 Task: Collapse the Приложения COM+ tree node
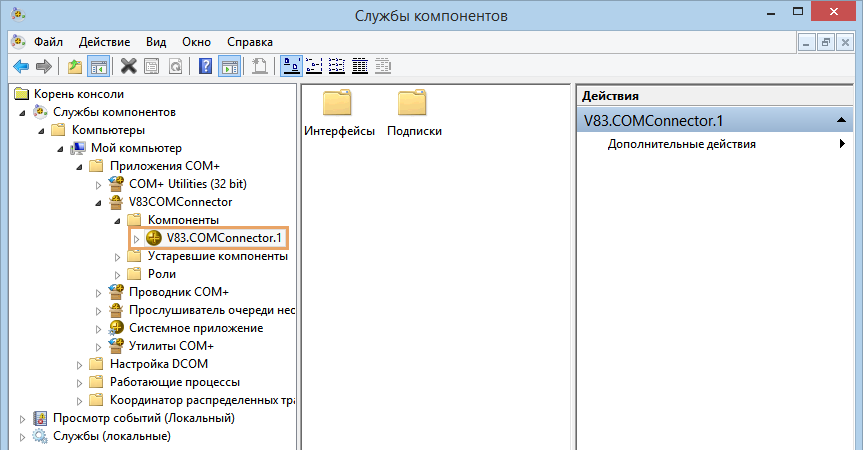click(79, 166)
